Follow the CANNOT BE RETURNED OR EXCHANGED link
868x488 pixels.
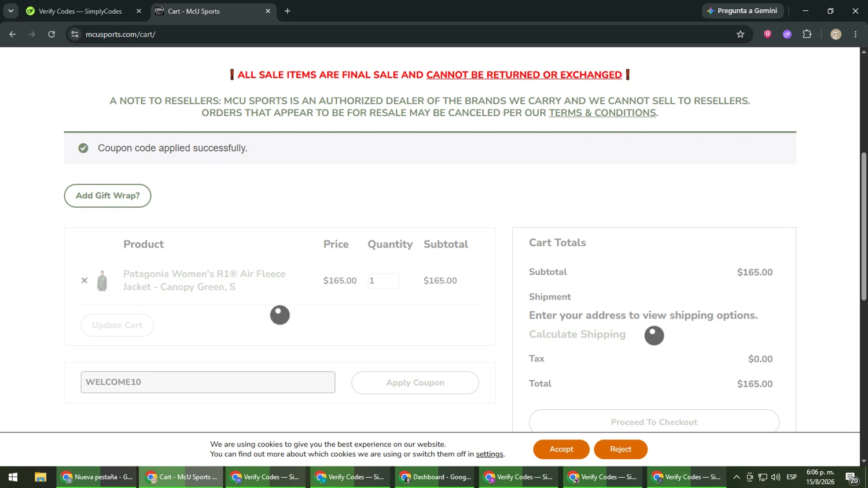tap(524, 75)
